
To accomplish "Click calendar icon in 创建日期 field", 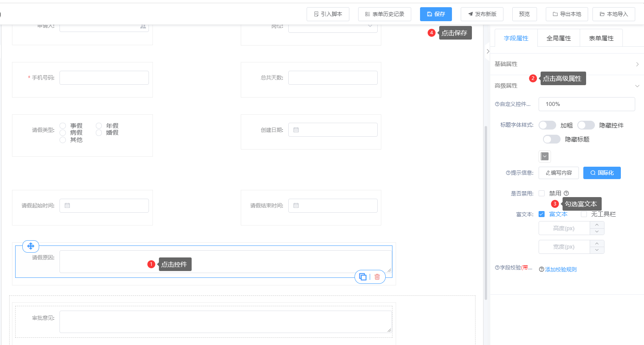I will (x=296, y=130).
